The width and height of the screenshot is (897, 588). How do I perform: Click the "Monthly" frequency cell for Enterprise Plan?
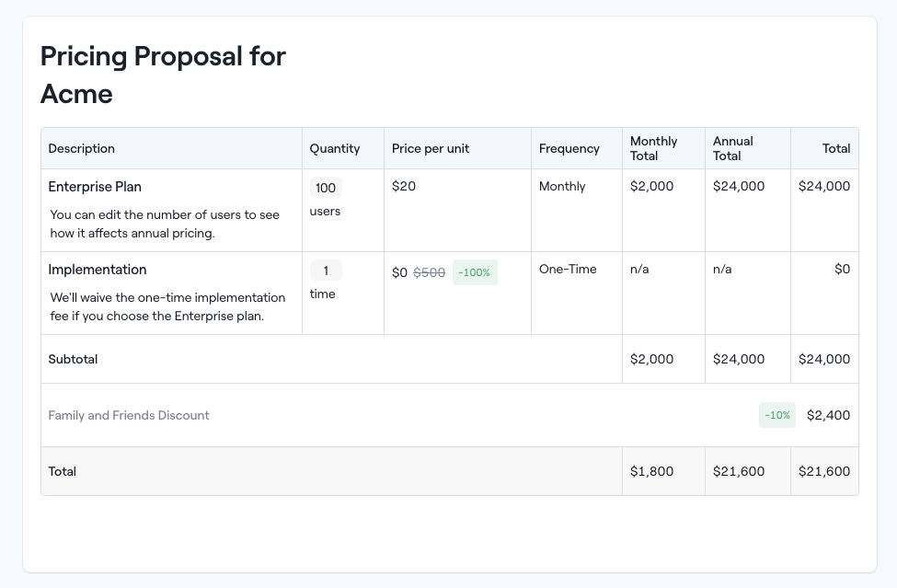click(560, 186)
